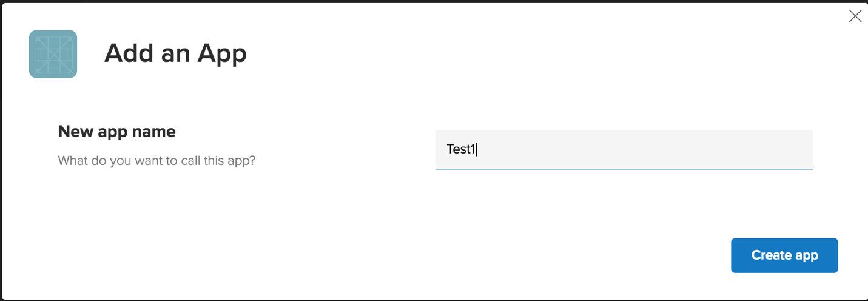868x301 pixels.
Task: Place cursor in the field containing Test1
Action: [624, 149]
